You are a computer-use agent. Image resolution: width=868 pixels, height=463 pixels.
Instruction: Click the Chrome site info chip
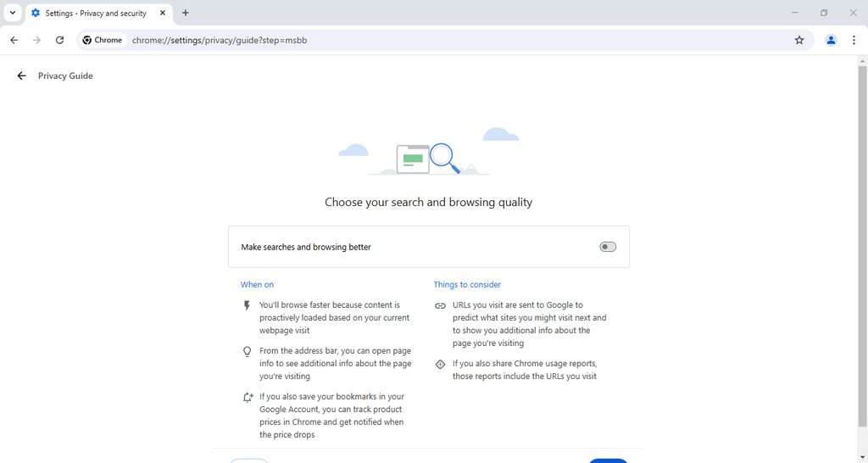[x=103, y=40]
